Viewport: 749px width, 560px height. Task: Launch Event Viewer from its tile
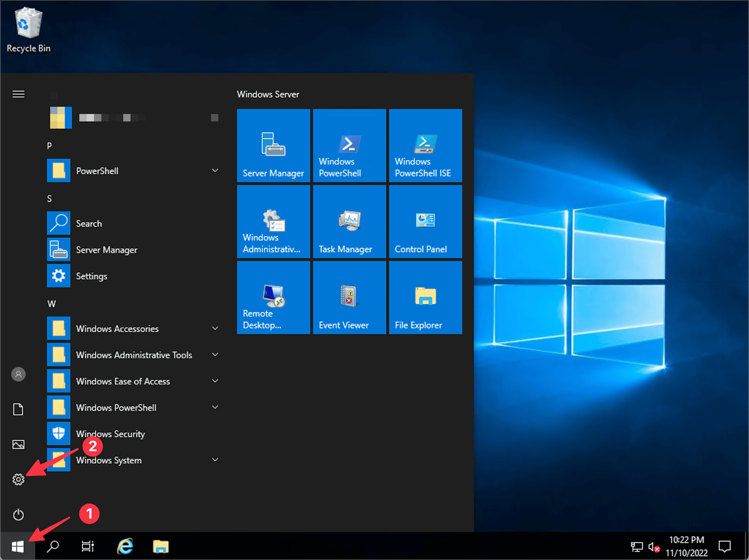click(x=349, y=298)
